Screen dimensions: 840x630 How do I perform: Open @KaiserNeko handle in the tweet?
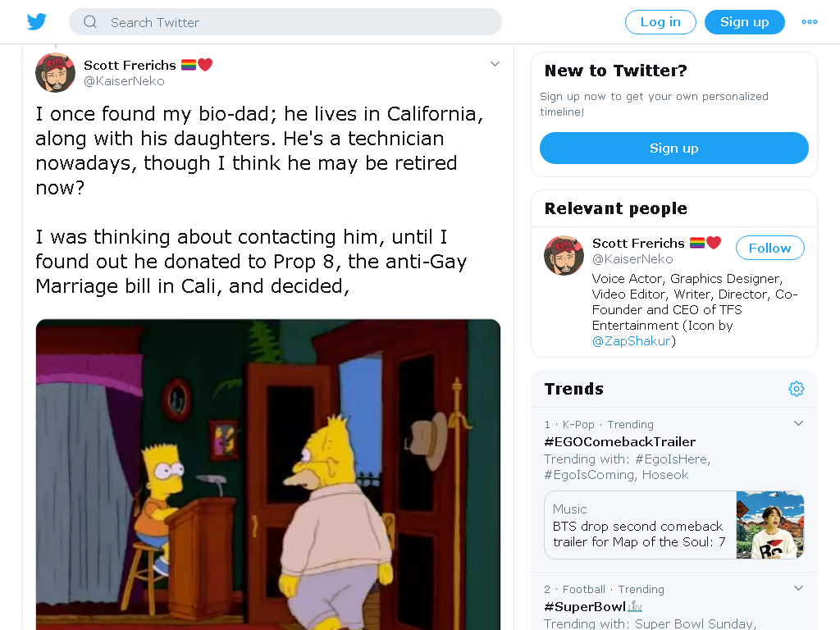click(x=125, y=81)
